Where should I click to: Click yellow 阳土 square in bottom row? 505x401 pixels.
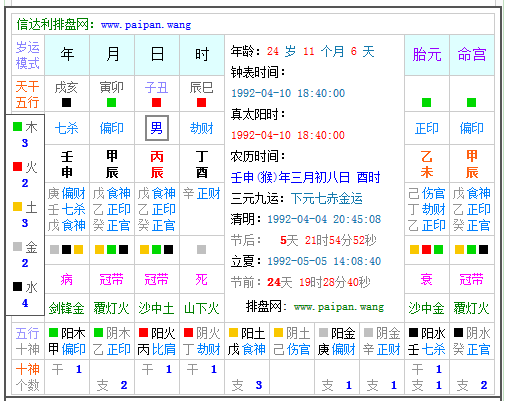point(233,332)
